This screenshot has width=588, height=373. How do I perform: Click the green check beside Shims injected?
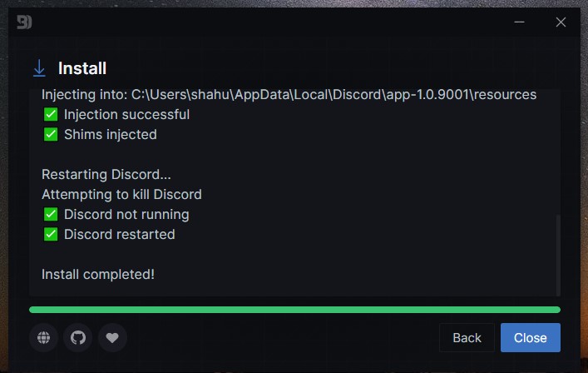[x=51, y=134]
